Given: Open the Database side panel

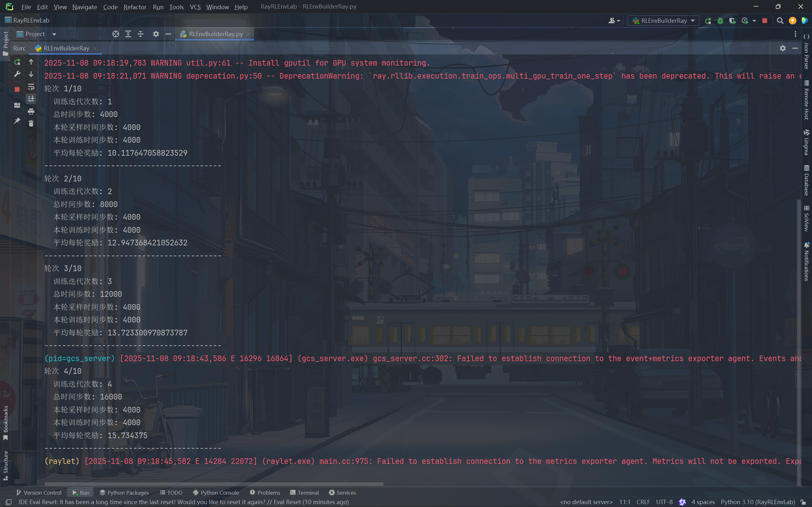Looking at the screenshot, I should 806,180.
